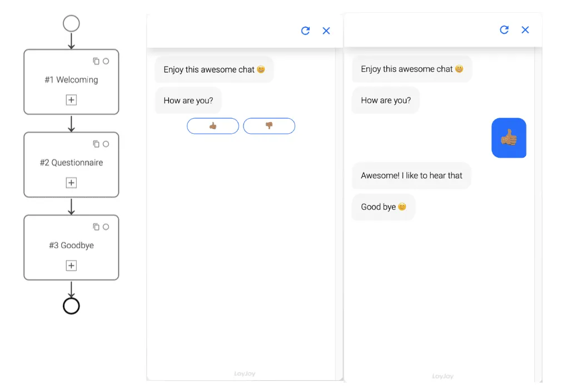
Task: Duplicate the #3 Goodbye process
Action: click(95, 227)
